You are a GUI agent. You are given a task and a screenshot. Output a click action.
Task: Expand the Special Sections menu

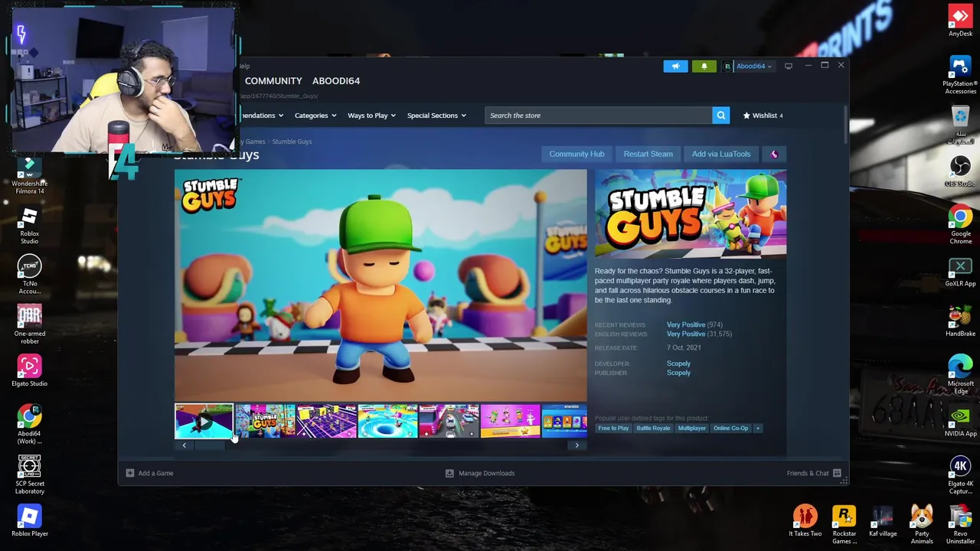click(436, 116)
